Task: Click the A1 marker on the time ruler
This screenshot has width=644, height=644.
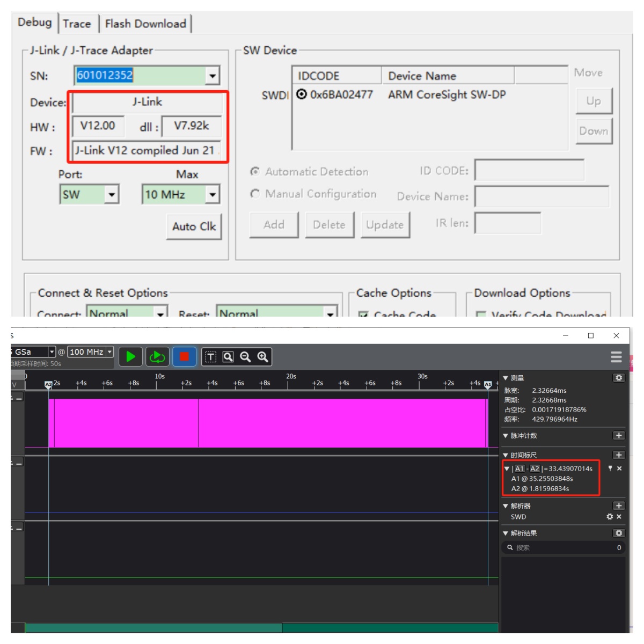Action: click(x=488, y=384)
